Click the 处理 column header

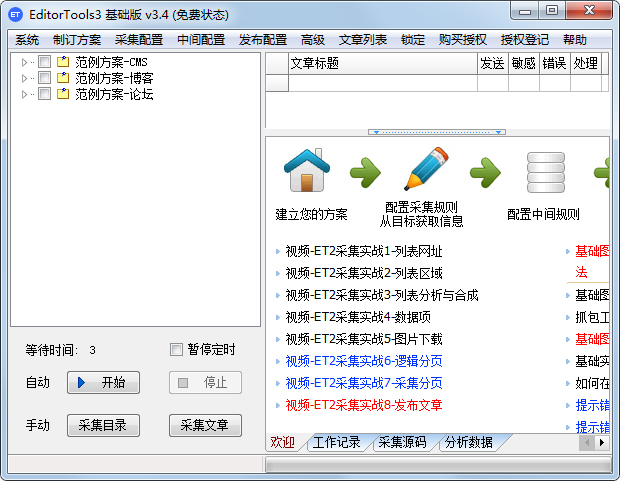pos(586,63)
